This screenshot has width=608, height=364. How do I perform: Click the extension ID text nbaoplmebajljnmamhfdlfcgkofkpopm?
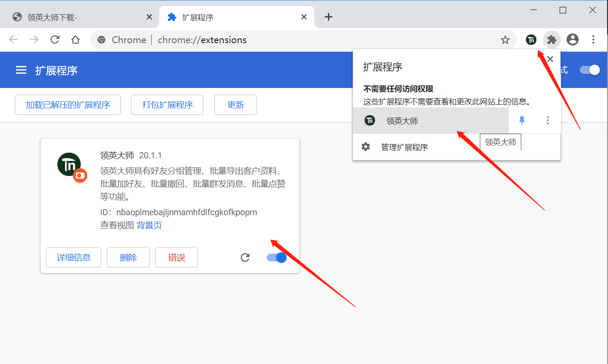pyautogui.click(x=186, y=212)
